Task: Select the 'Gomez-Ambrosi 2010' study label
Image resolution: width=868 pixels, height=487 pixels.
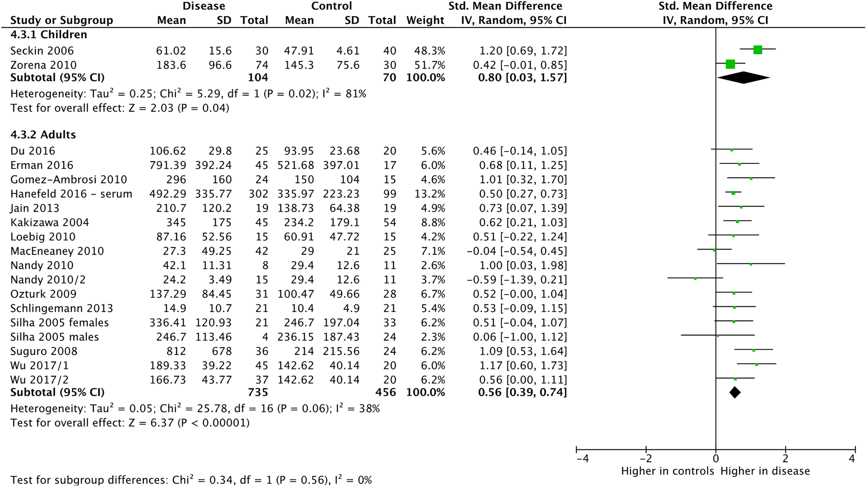Action: click(x=69, y=179)
